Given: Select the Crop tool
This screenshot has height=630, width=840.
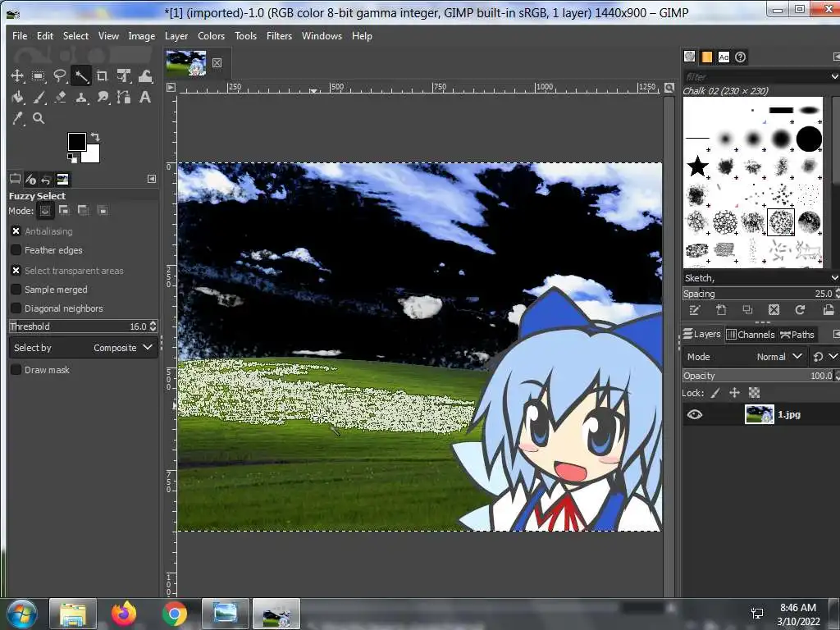Looking at the screenshot, I should (103, 75).
